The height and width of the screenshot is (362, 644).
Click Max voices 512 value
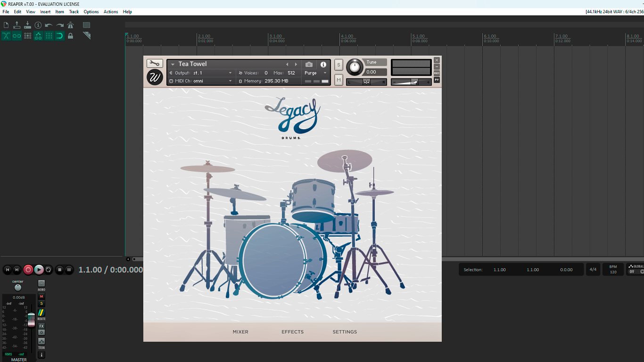[x=291, y=73]
